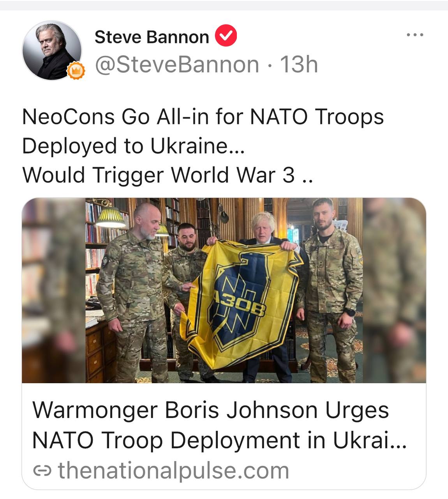Click the red verified checkmark badge
Screen dimensions: 448x499
pyautogui.click(x=226, y=36)
